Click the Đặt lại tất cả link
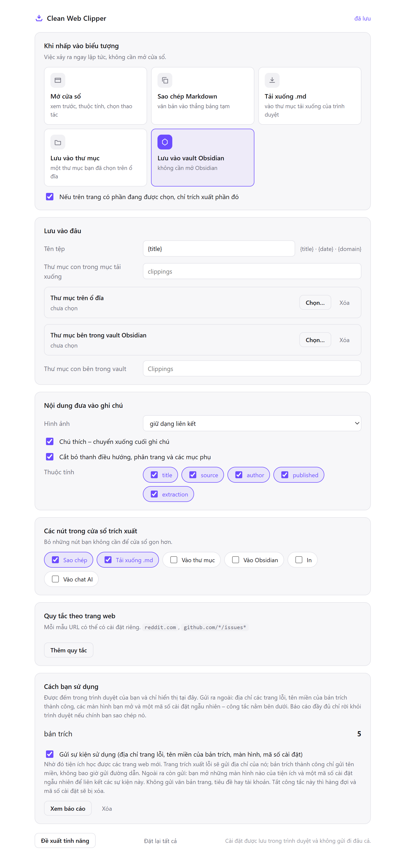The height and width of the screenshot is (868, 398). (160, 841)
